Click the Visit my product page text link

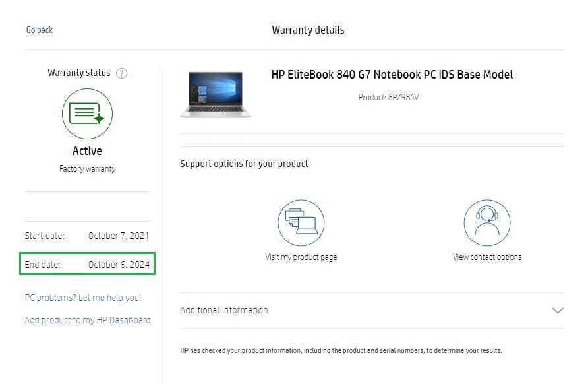301,257
